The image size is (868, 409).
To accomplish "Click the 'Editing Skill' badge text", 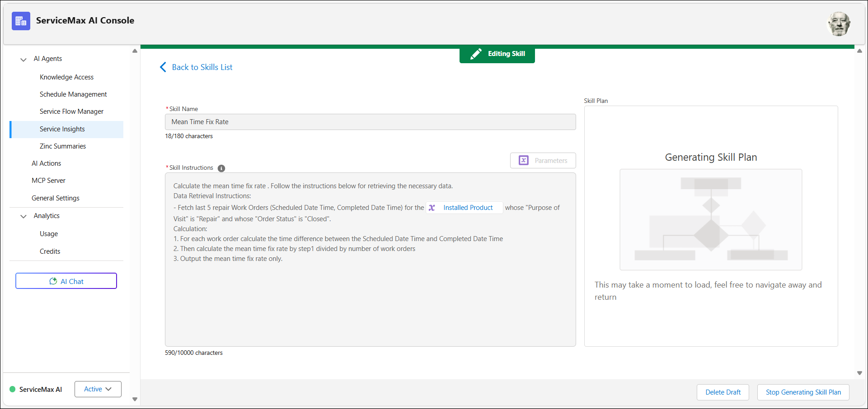I will 506,54.
